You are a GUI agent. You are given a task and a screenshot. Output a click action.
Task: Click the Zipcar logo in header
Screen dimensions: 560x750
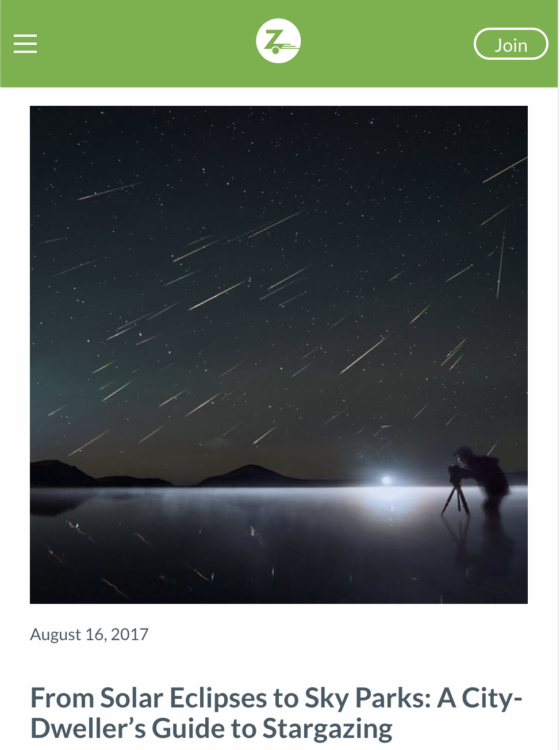point(278,41)
